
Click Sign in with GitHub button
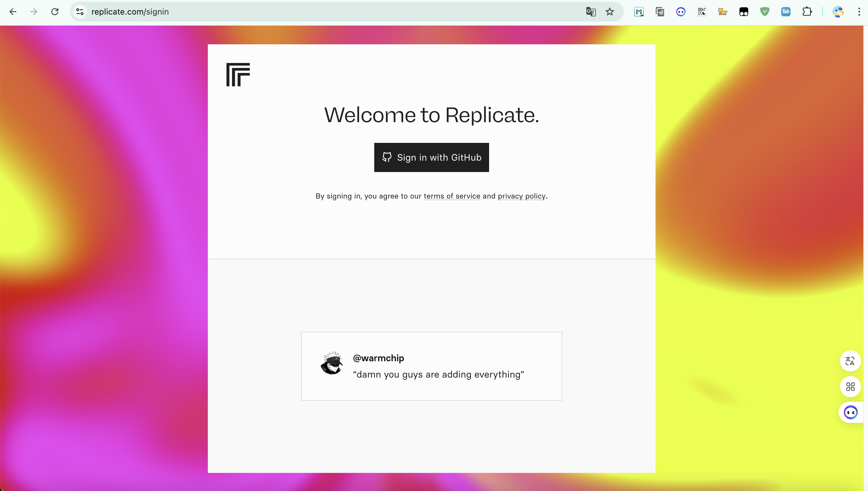431,157
